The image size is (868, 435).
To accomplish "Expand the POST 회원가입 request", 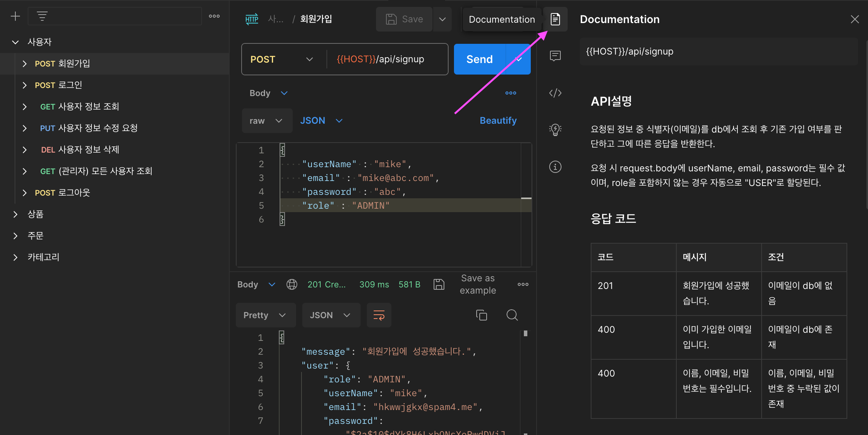I will coord(25,63).
